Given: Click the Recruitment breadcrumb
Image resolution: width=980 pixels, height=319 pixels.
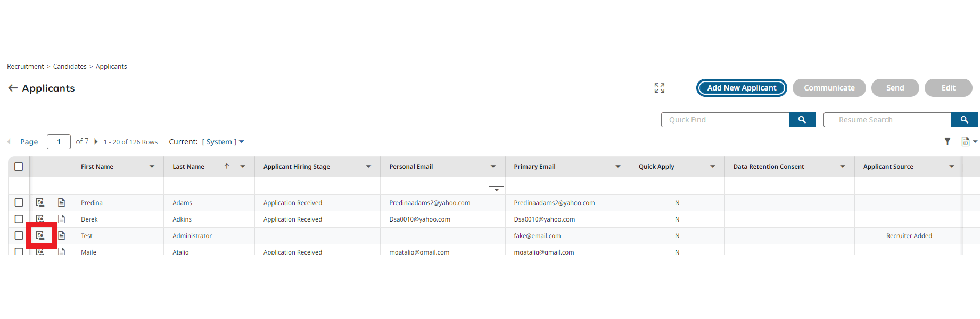Looking at the screenshot, I should pyautogui.click(x=26, y=67).
